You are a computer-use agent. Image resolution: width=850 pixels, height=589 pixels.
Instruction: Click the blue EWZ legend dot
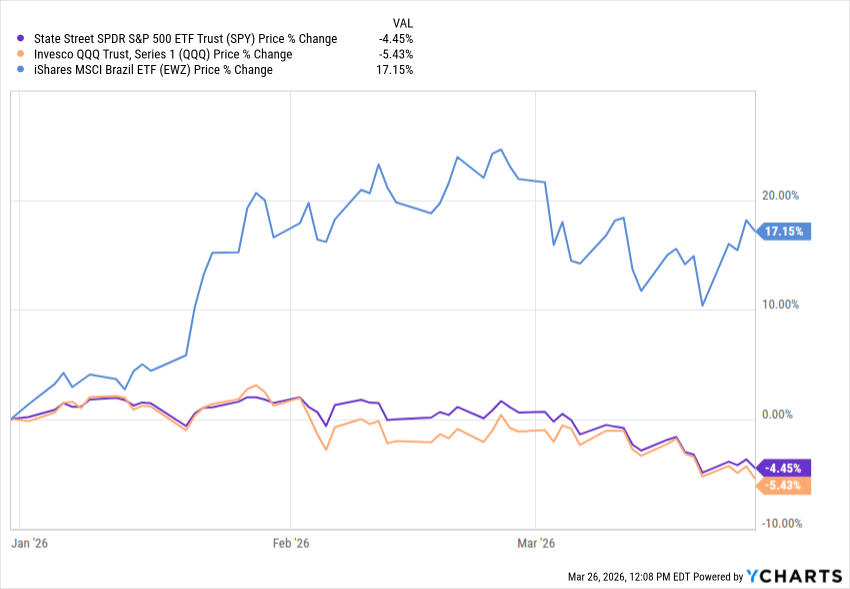(x=22, y=70)
